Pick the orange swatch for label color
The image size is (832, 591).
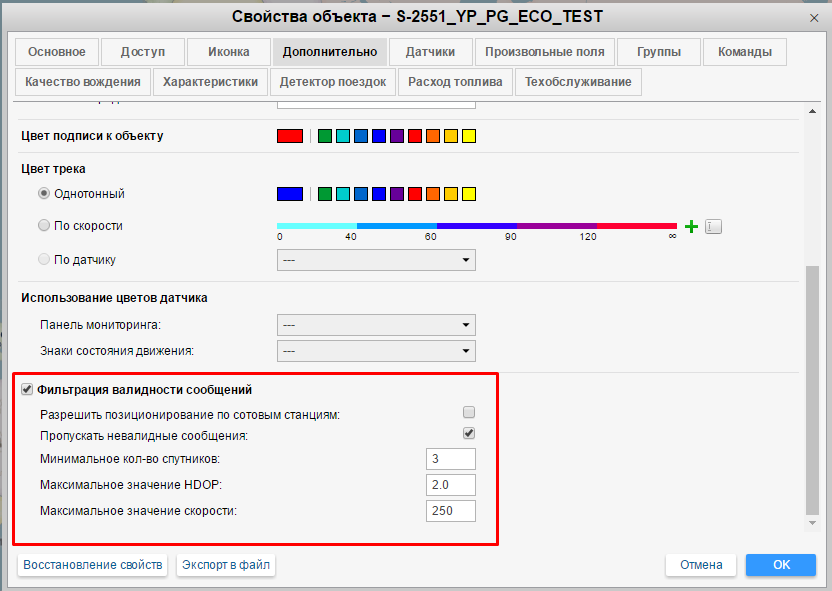(x=433, y=136)
